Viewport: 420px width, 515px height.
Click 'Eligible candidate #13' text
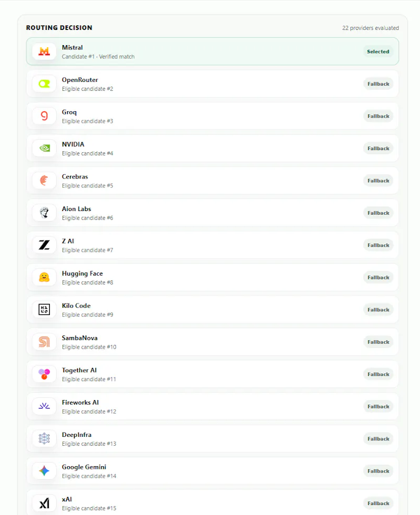click(89, 444)
